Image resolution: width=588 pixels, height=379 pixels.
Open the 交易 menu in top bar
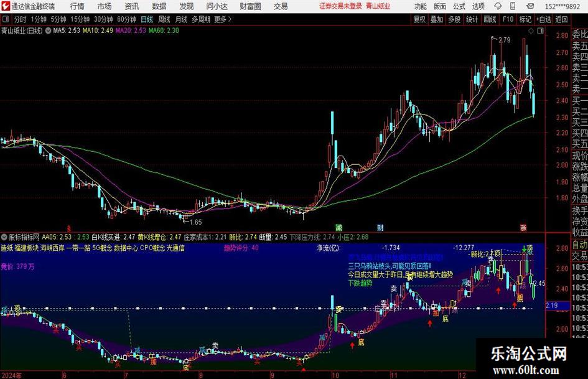click(x=281, y=6)
